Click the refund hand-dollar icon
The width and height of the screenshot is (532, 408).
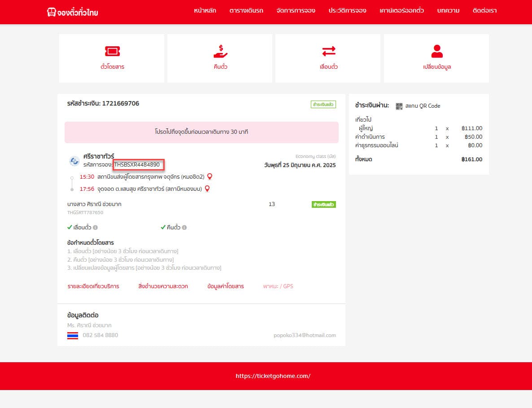pos(220,52)
